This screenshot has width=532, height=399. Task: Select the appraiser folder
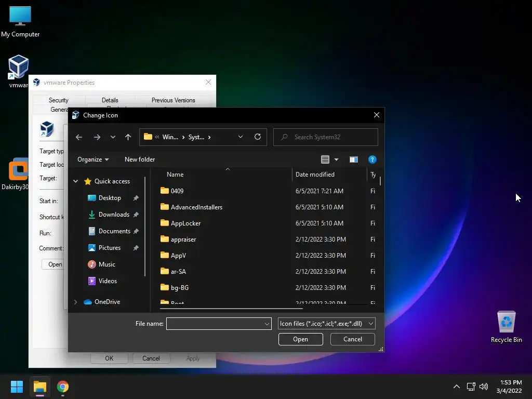click(x=183, y=239)
